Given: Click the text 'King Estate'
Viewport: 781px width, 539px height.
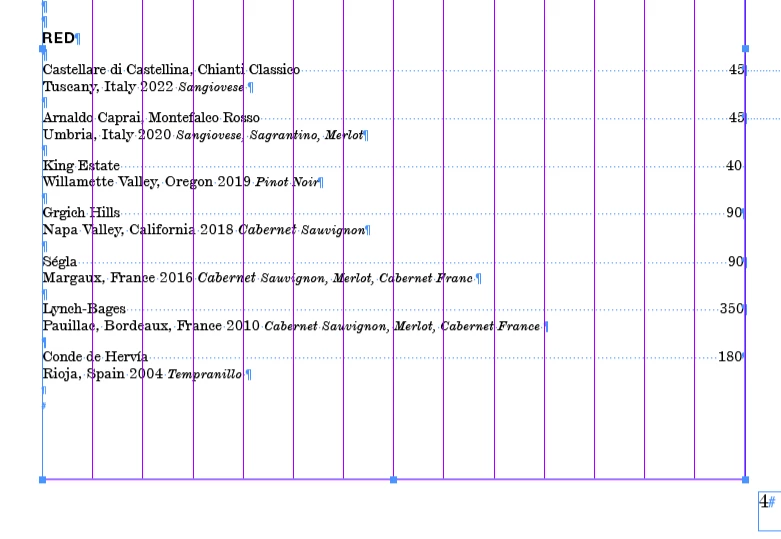Looking at the screenshot, I should (x=81, y=165).
